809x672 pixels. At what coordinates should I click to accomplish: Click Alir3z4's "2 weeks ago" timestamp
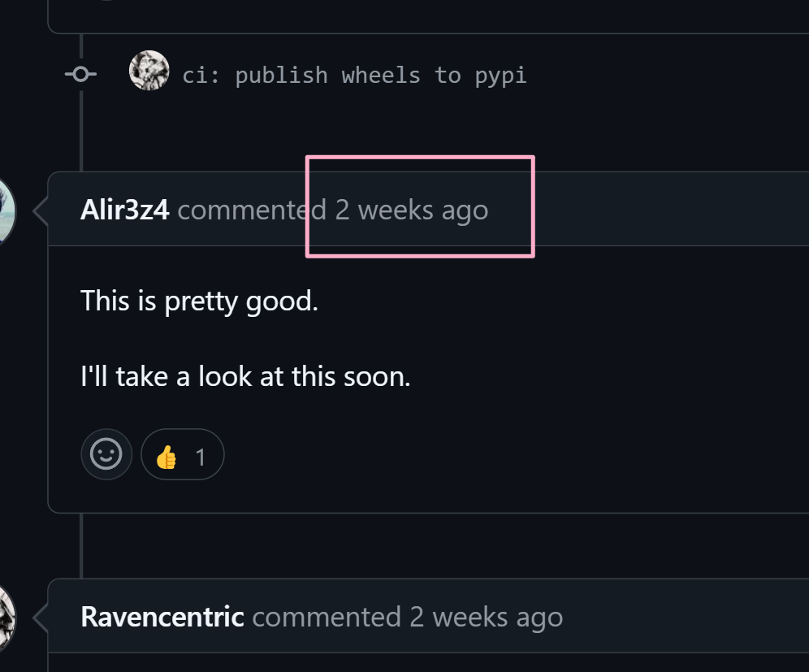(x=412, y=210)
